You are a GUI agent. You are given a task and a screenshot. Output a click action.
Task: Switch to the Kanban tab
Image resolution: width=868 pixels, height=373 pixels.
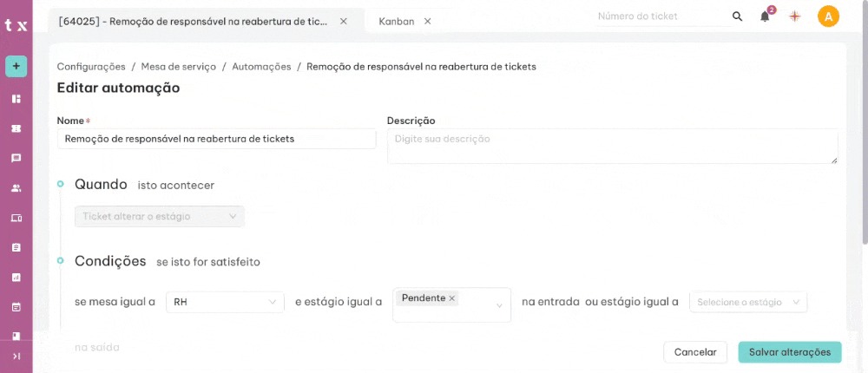pos(397,21)
